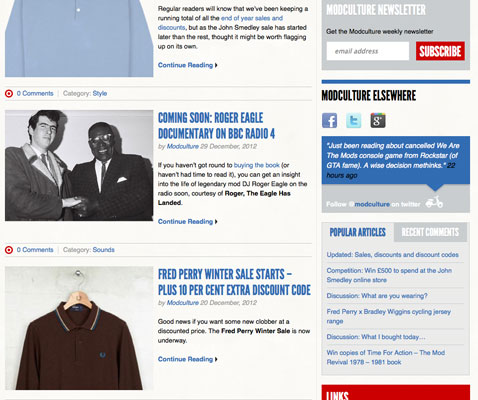
Task: Follow the end of year sales and discounts link
Action: (220, 23)
